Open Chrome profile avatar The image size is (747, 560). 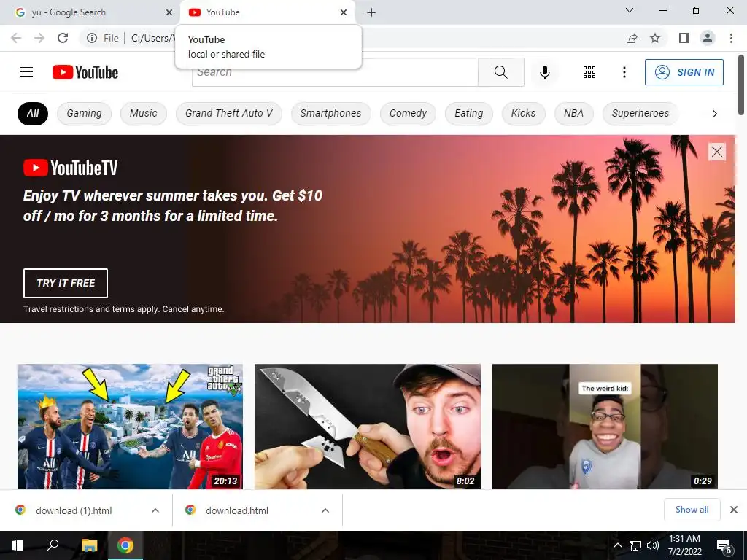click(708, 38)
